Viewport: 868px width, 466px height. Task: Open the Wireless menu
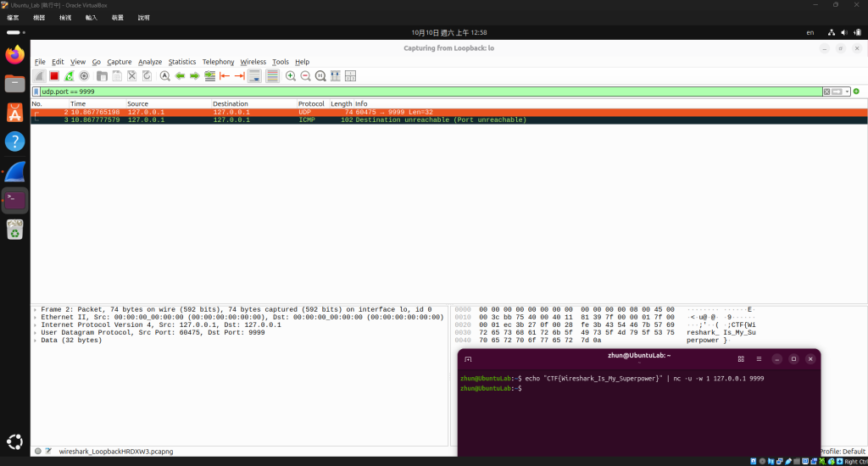tap(253, 62)
